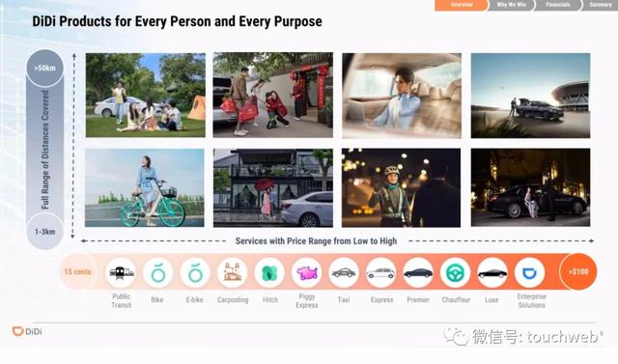Image resolution: width=618 pixels, height=364 pixels.
Task: Click the >50km distance circle
Action: click(x=45, y=68)
